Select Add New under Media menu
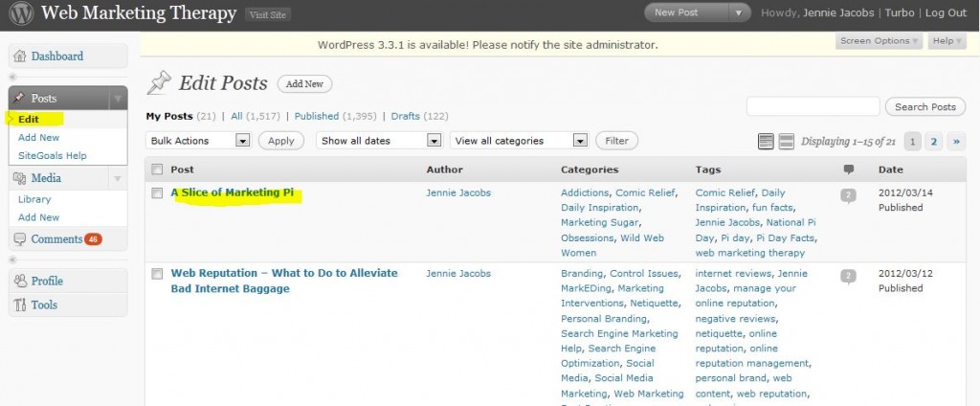The image size is (980, 406). click(x=38, y=217)
